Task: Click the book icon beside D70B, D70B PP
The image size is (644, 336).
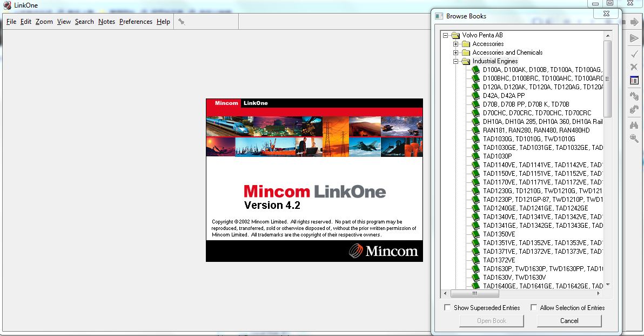Action: pos(475,104)
